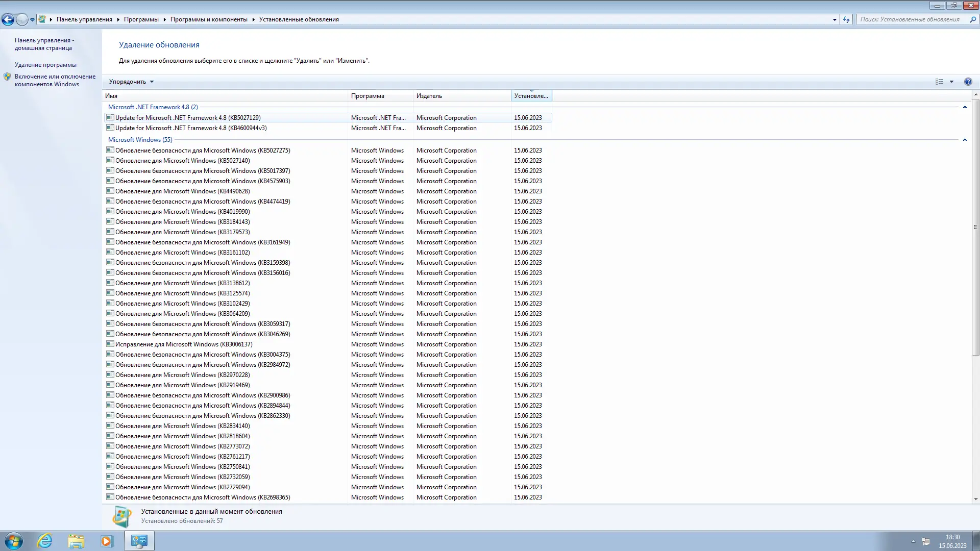980x551 pixels.
Task: Open the Упорядочить dropdown menu
Action: pos(131,82)
